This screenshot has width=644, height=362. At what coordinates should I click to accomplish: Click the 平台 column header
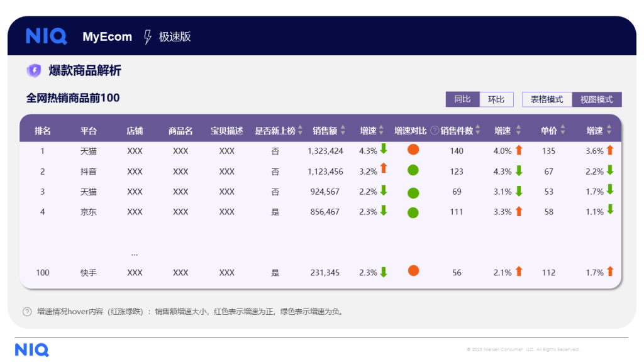coord(88,131)
